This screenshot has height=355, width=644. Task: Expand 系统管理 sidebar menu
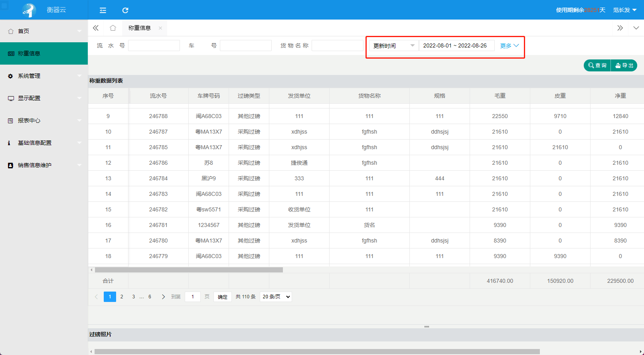tap(44, 76)
